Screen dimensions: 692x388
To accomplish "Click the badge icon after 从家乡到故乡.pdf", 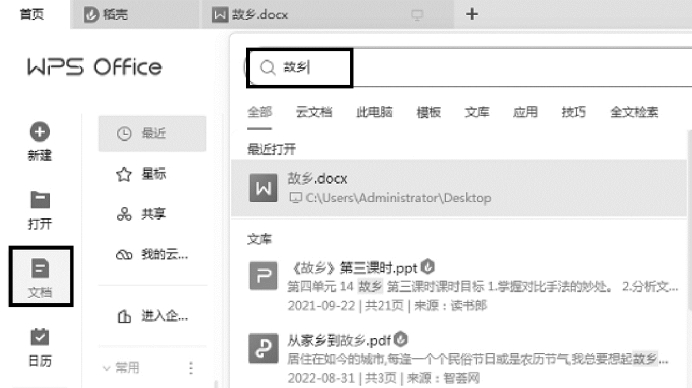I will pyautogui.click(x=400, y=339).
